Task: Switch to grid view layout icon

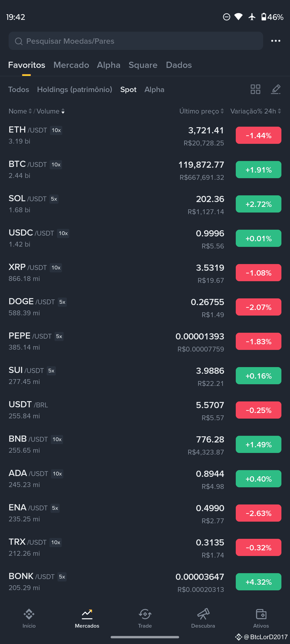Action: [255, 89]
